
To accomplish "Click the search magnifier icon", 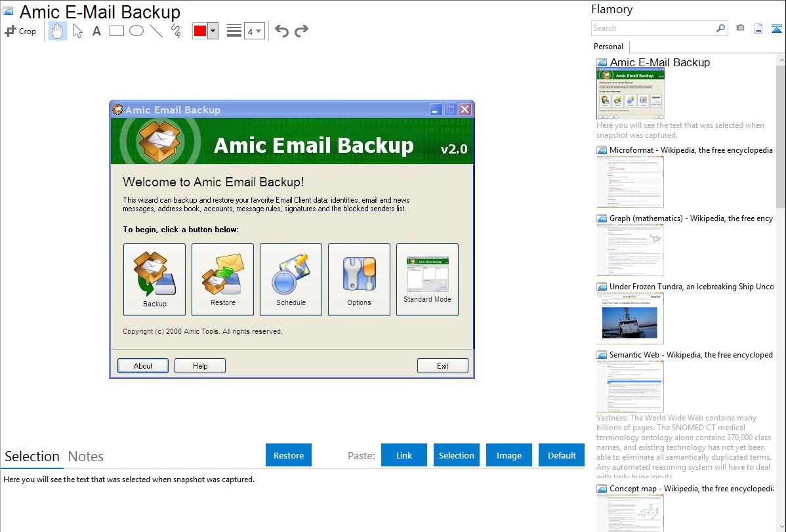I will 721,28.
